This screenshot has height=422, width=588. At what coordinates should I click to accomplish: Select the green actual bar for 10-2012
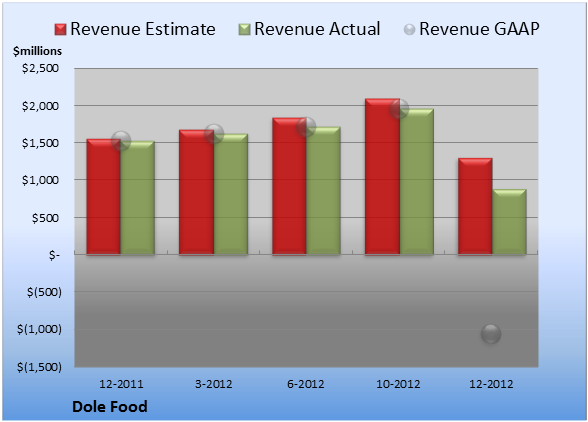click(x=417, y=182)
